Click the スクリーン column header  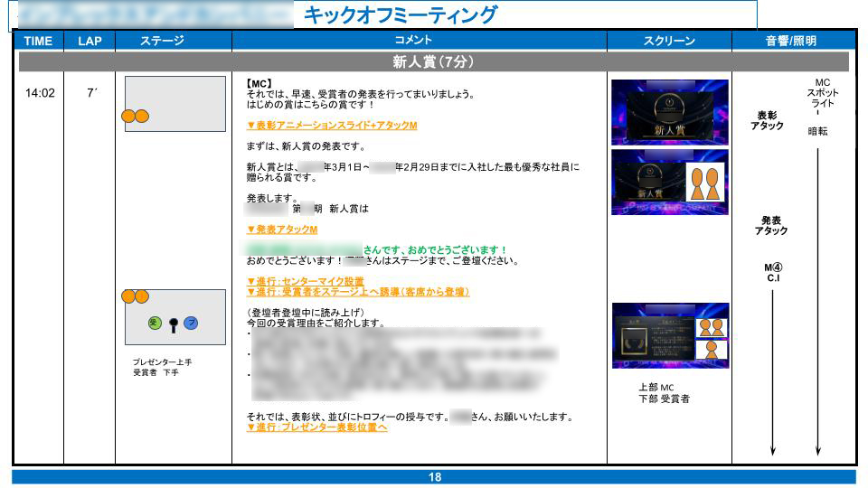click(x=669, y=41)
